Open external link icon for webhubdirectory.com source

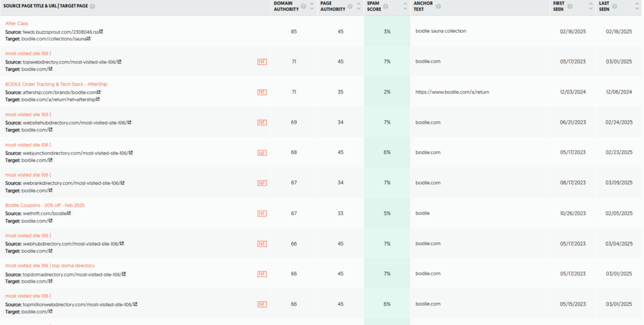coord(122,244)
